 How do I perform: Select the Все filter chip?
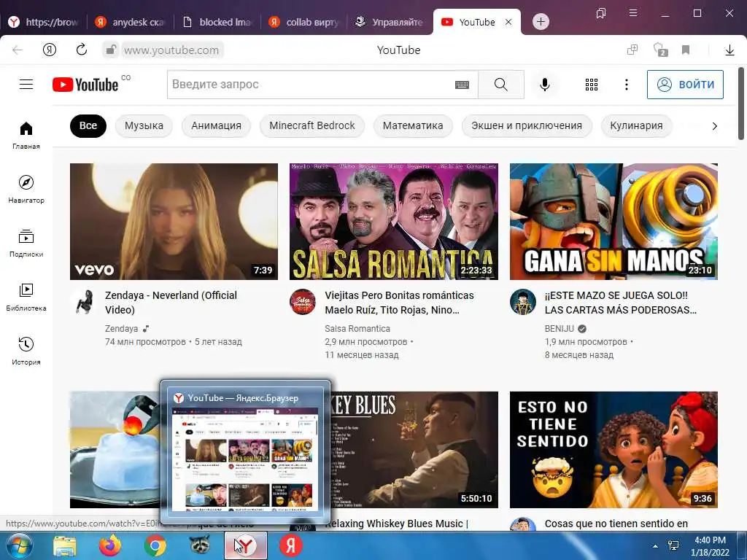88,125
